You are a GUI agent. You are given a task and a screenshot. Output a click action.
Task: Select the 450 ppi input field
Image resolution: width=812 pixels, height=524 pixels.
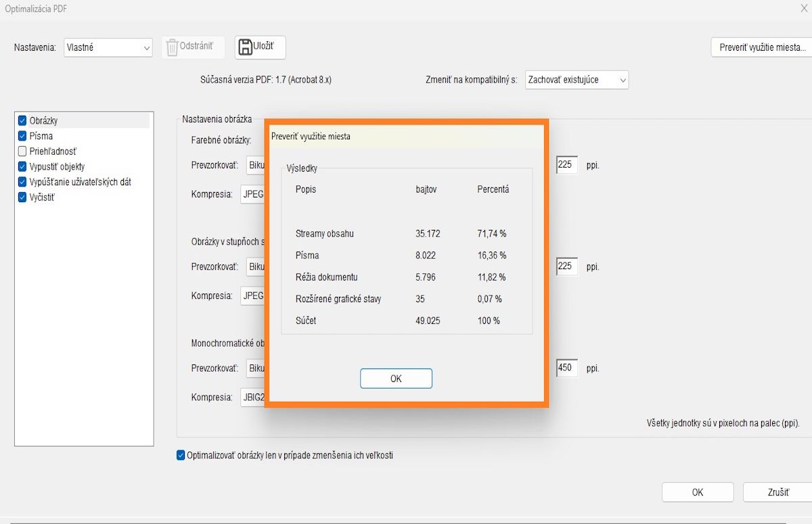click(566, 368)
